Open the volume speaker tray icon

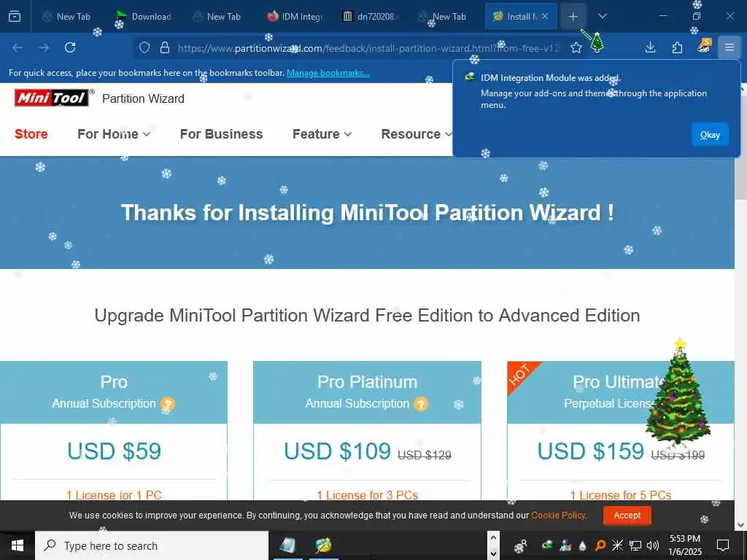[653, 545]
